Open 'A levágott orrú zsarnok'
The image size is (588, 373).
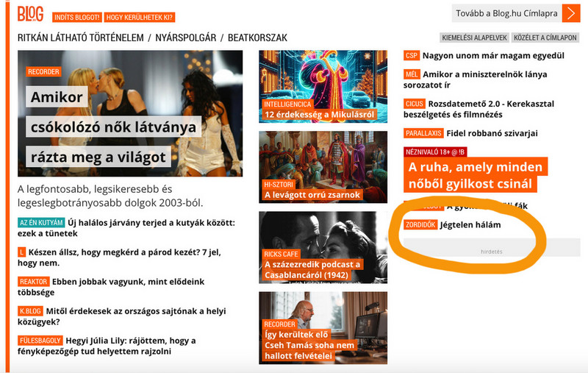[312, 195]
